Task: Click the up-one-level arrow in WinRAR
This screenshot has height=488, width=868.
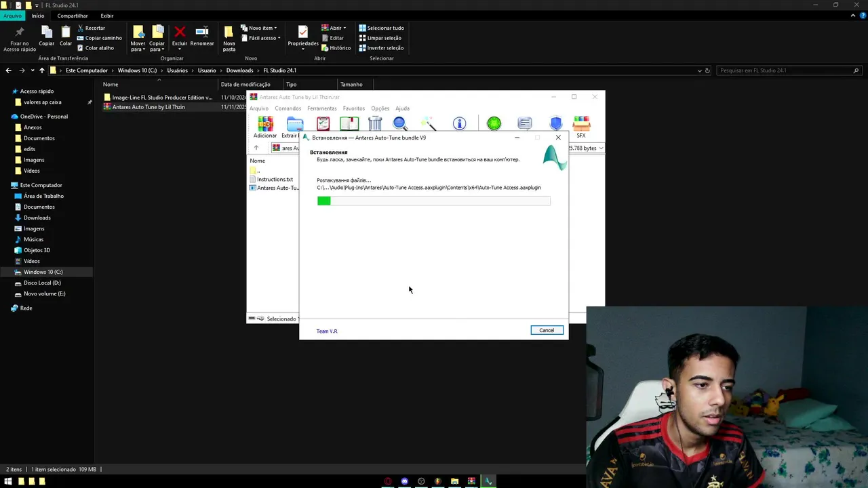Action: click(x=256, y=148)
